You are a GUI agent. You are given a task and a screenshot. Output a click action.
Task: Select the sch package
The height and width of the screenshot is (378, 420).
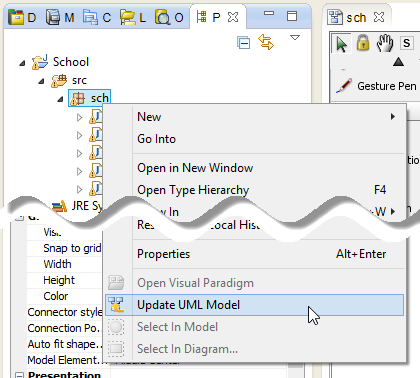tap(89, 98)
